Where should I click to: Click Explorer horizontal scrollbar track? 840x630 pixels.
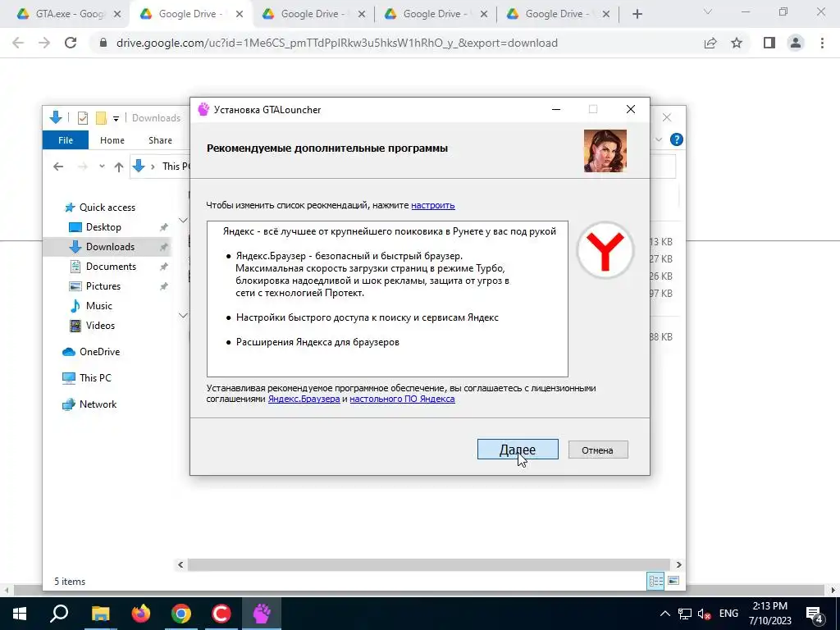[x=428, y=564]
